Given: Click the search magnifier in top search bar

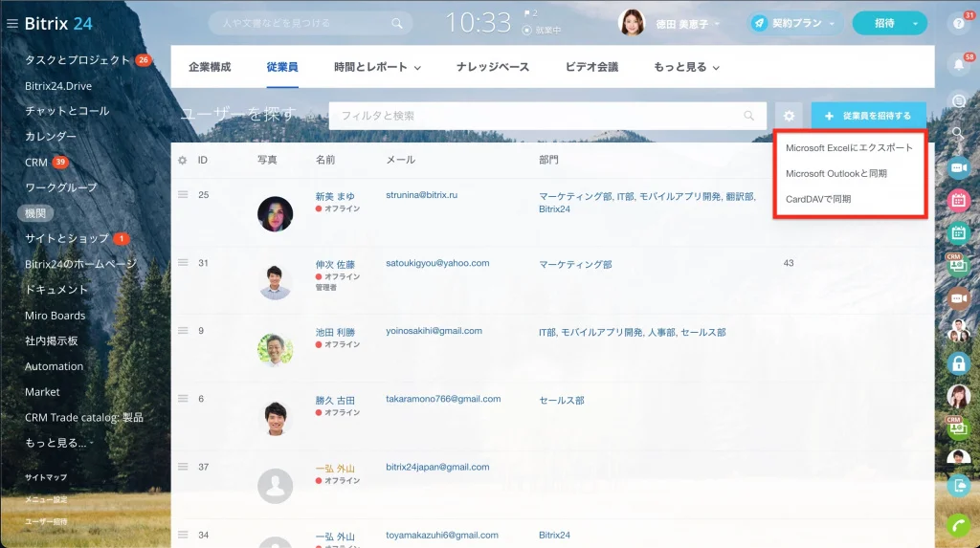Looking at the screenshot, I should pos(397,23).
